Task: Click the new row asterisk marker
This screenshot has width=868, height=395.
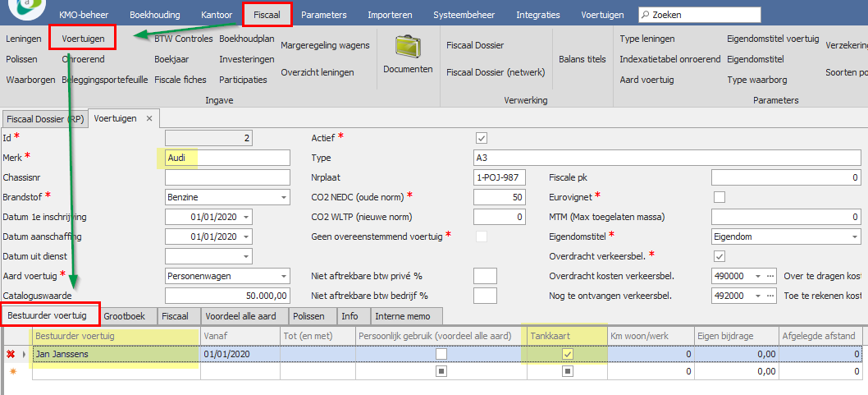Action: tap(11, 371)
